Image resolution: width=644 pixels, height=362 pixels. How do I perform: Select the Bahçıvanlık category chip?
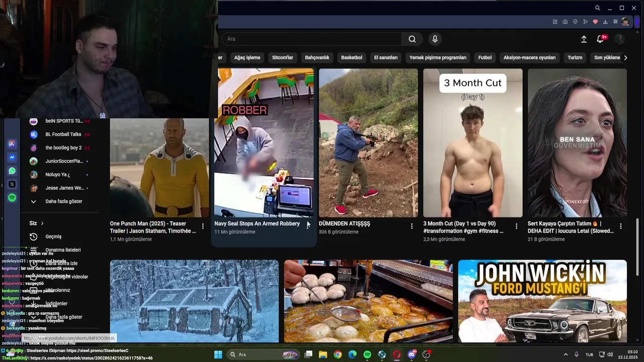tap(317, 57)
